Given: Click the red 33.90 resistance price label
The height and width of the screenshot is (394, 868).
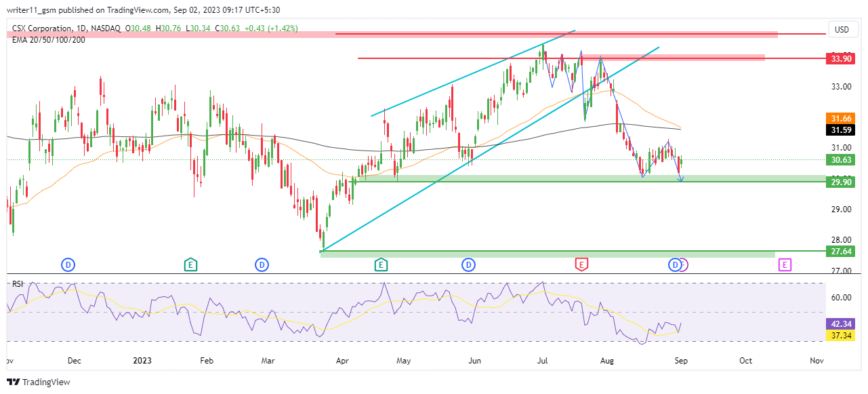Looking at the screenshot, I should pyautogui.click(x=842, y=59).
